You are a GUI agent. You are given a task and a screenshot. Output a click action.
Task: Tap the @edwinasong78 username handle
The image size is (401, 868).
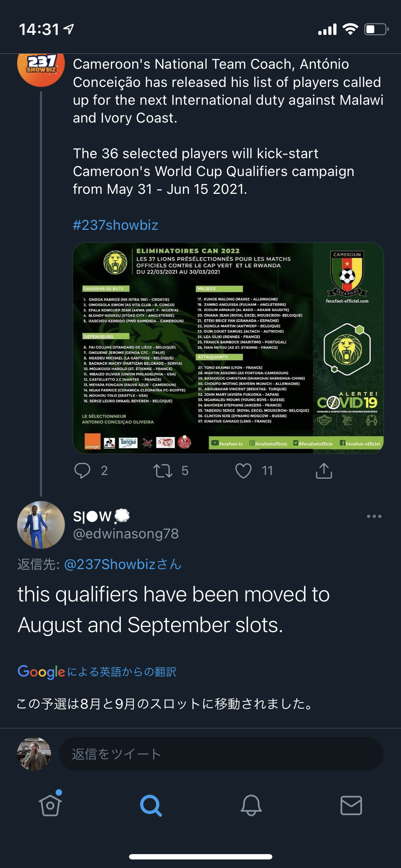click(126, 534)
